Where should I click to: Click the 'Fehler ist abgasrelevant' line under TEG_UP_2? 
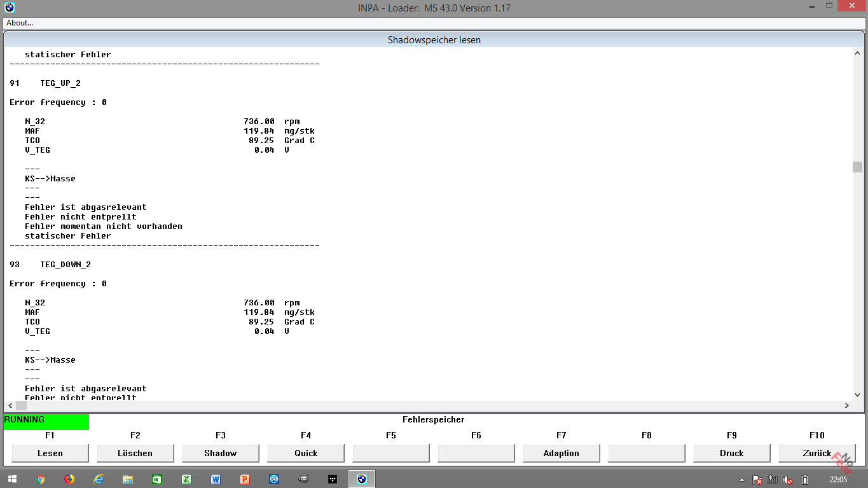tap(86, 207)
